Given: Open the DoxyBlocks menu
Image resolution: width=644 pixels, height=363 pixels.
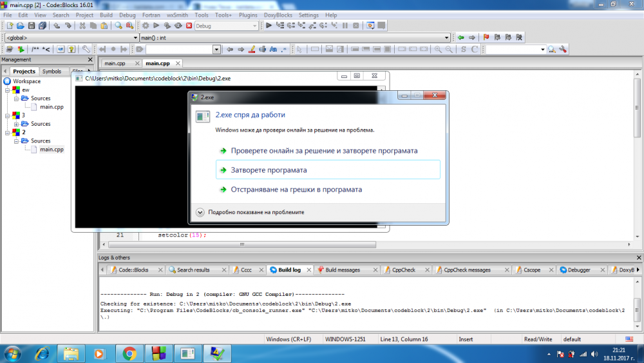Looking at the screenshot, I should tap(278, 15).
